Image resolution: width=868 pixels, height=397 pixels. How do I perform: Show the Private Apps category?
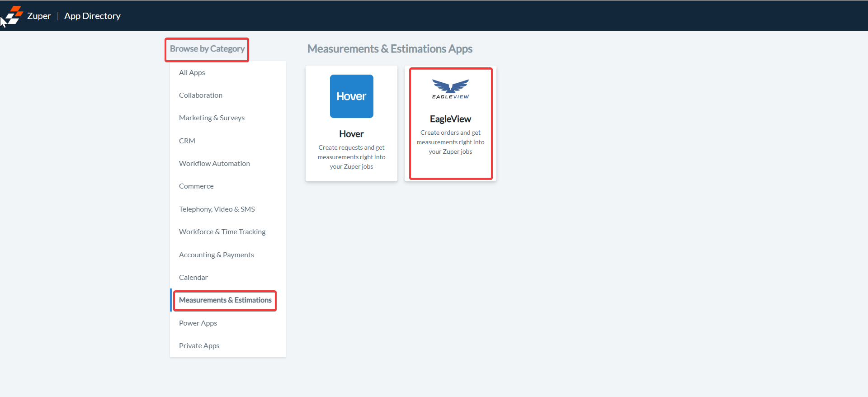click(228, 345)
